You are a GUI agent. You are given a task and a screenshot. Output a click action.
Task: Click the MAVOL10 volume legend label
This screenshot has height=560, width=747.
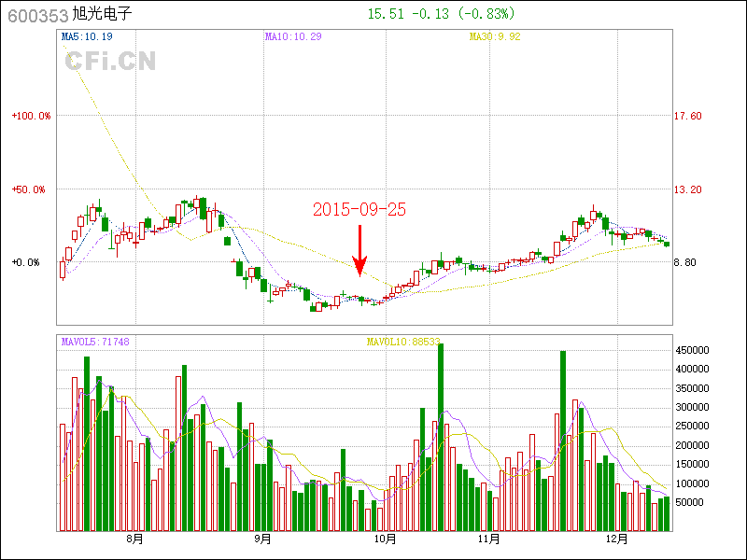(403, 343)
